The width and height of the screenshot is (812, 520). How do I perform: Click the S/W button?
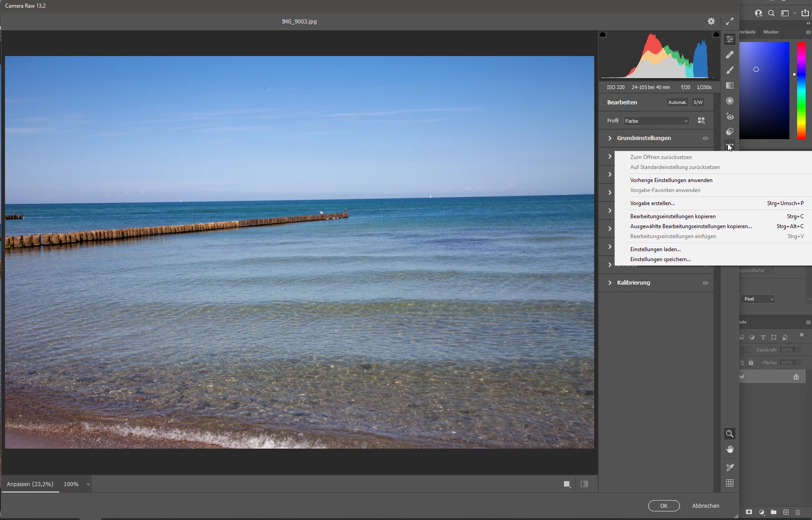coord(698,103)
